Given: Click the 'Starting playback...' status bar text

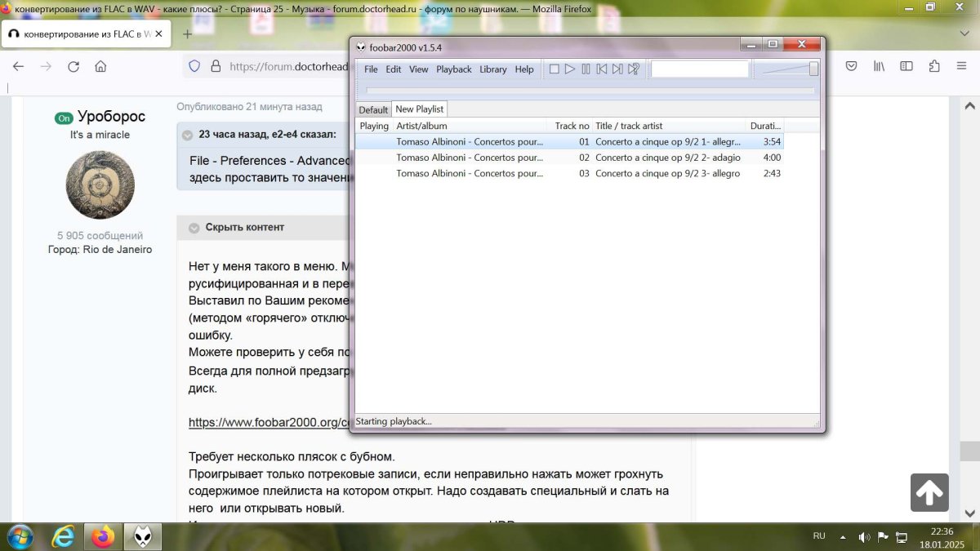Looking at the screenshot, I should click(x=394, y=421).
